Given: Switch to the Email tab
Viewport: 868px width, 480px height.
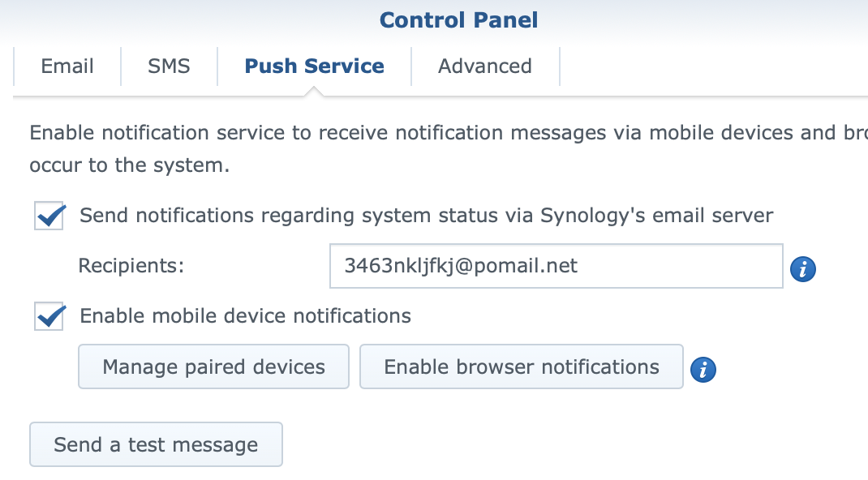Looking at the screenshot, I should pos(67,66).
